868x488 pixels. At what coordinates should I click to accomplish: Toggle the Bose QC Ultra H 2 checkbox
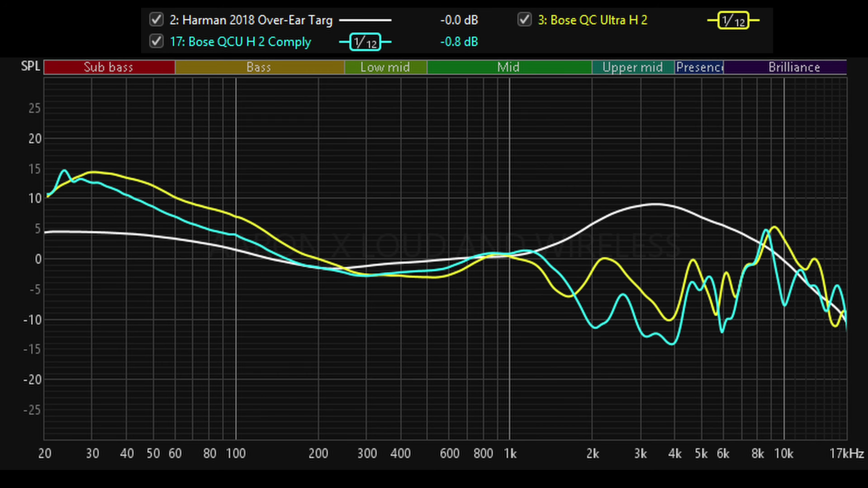(x=525, y=20)
